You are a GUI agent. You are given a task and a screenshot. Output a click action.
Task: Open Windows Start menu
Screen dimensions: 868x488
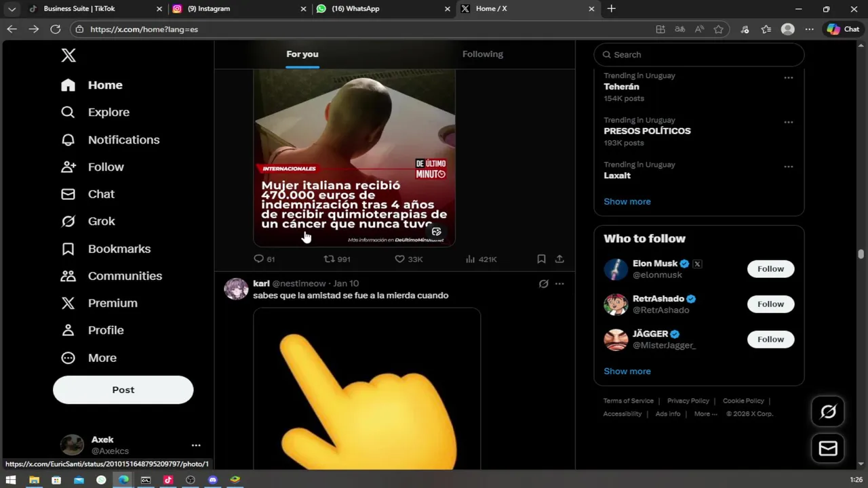tap(11, 480)
